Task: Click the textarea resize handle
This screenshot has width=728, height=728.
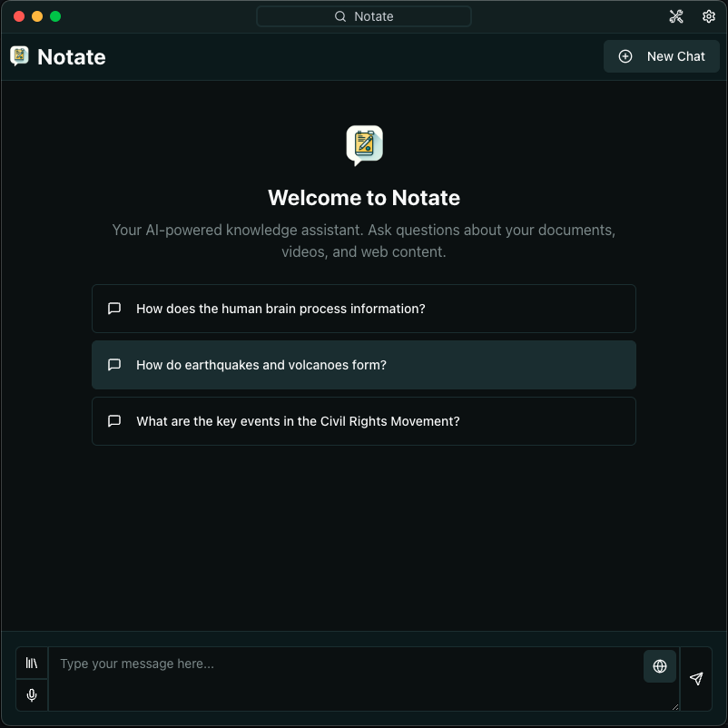Action: point(675,707)
